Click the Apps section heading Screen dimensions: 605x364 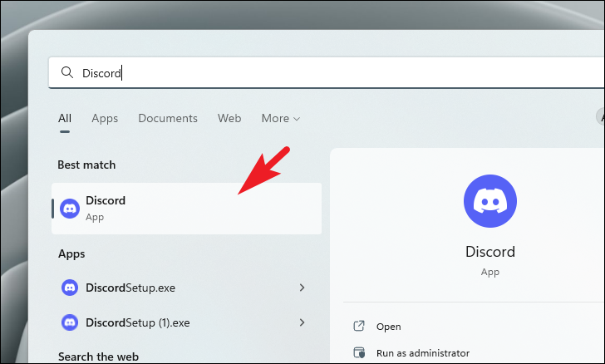[71, 254]
